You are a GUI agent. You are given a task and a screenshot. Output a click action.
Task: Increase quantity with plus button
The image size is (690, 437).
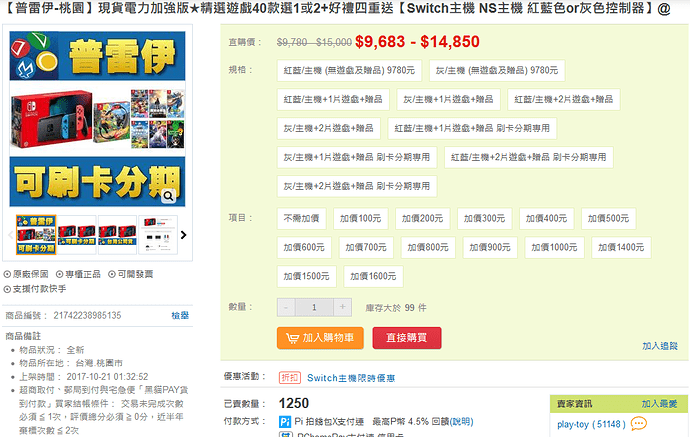tap(342, 307)
